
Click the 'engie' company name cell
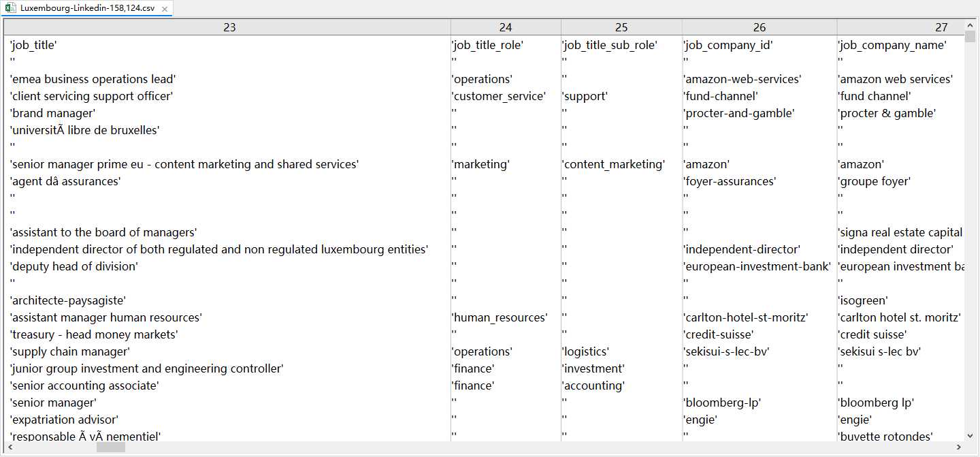click(901, 420)
